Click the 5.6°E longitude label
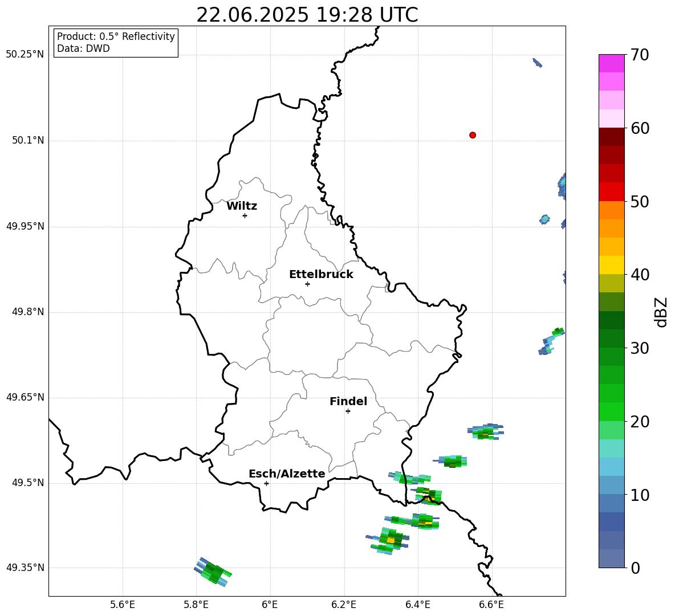Viewport: 675px width, 616px height. click(123, 605)
